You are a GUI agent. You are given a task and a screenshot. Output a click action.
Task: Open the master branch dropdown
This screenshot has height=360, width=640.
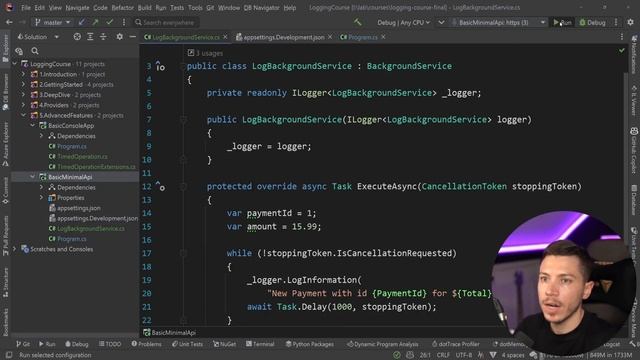[x=53, y=22]
